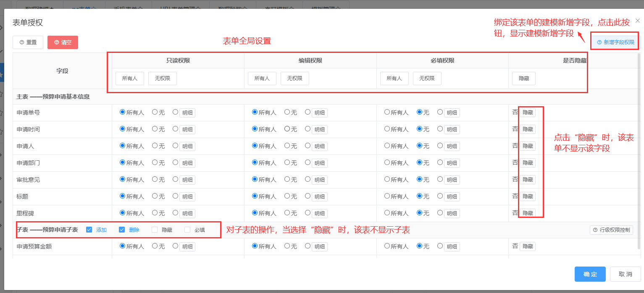Set global 只读权限 to 所有人
Screen dimensions: 644x293
130,78
